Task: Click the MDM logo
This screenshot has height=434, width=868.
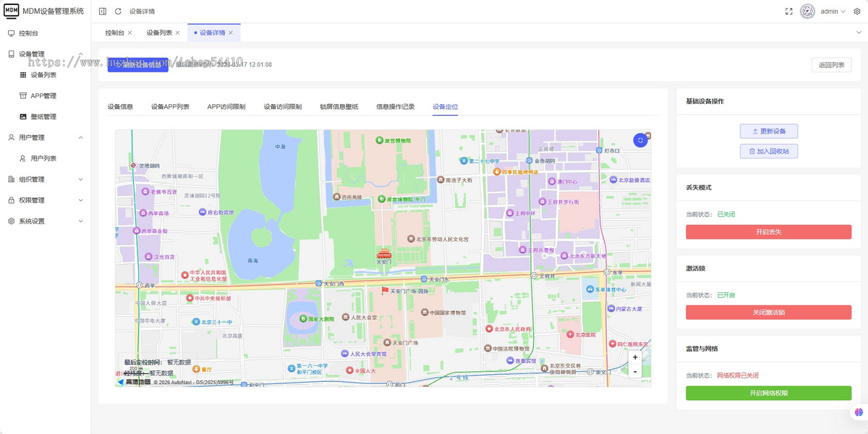Action: 12,11
